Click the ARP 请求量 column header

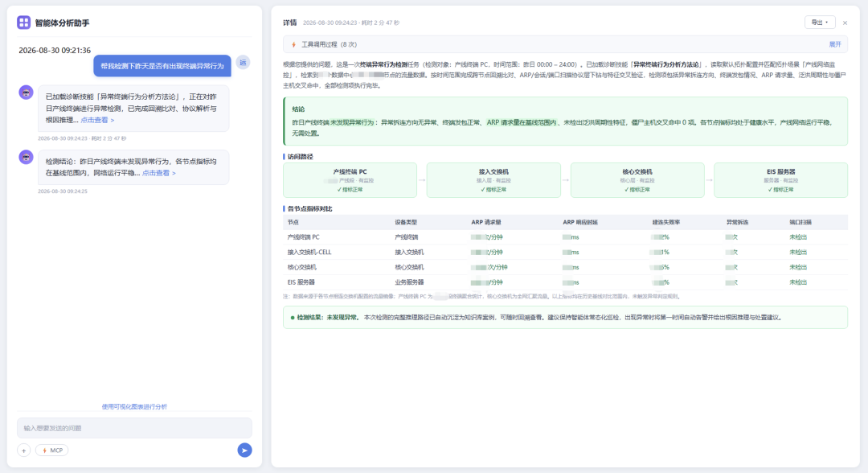click(x=486, y=222)
